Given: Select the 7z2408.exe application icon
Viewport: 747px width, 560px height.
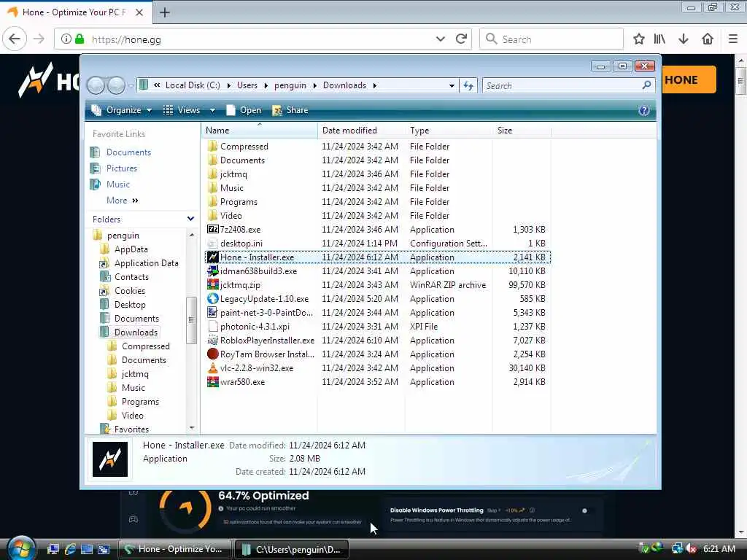Looking at the screenshot, I should click(212, 230).
